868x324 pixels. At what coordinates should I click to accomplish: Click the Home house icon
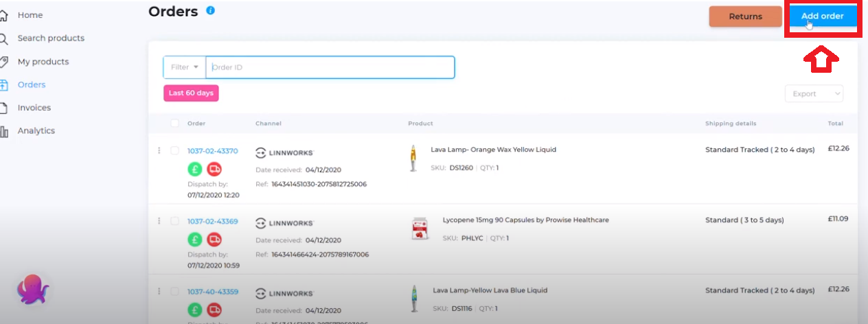click(x=3, y=15)
